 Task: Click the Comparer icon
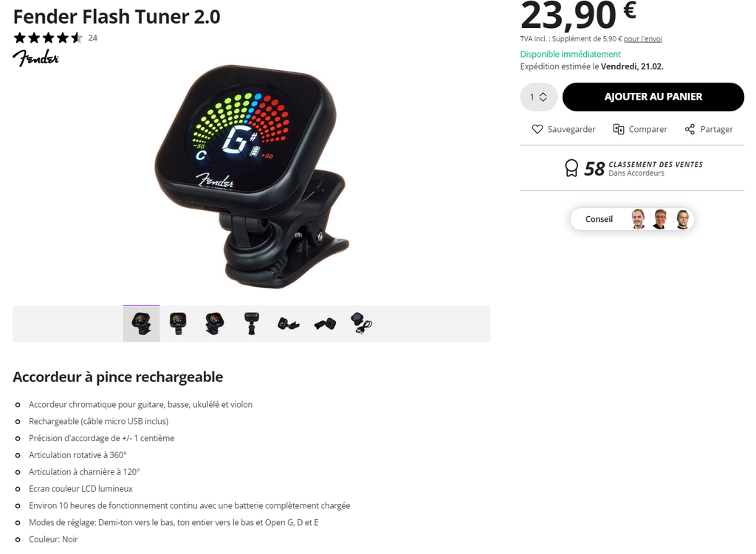[618, 129]
